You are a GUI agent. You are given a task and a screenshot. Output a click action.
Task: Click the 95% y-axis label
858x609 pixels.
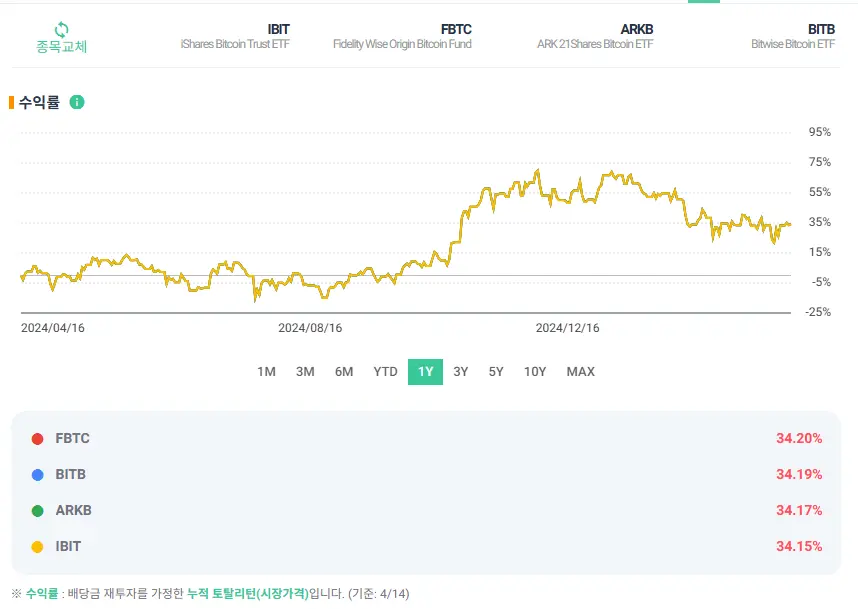tap(820, 132)
